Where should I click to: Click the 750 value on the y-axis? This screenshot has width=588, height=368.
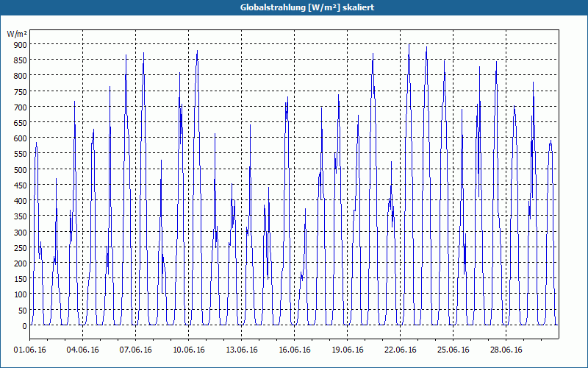pyautogui.click(x=21, y=91)
